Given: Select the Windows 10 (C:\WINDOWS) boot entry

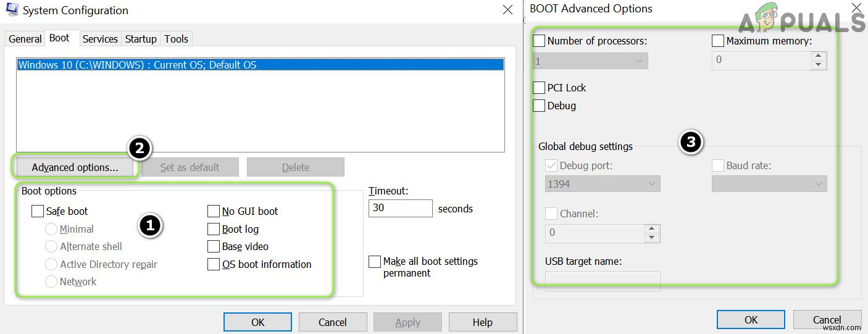Looking at the screenshot, I should point(261,65).
